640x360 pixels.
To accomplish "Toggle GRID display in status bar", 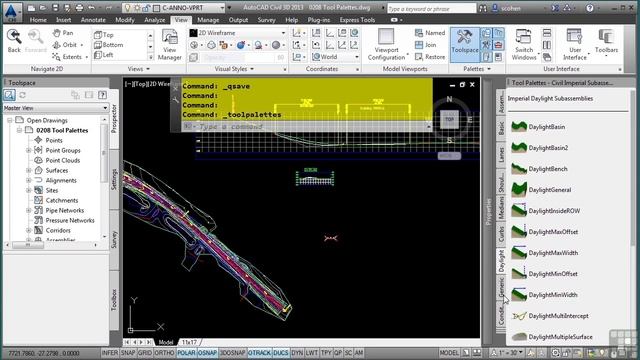I will click(x=145, y=353).
